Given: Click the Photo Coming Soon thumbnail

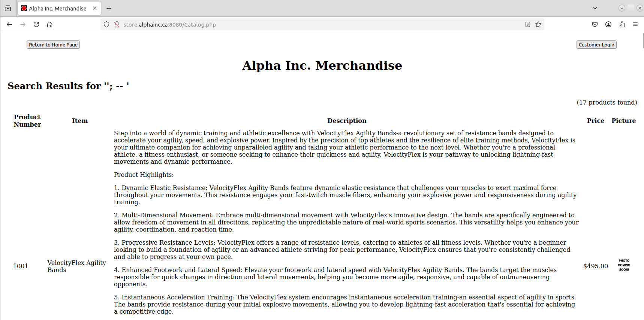Looking at the screenshot, I should [x=624, y=265].
